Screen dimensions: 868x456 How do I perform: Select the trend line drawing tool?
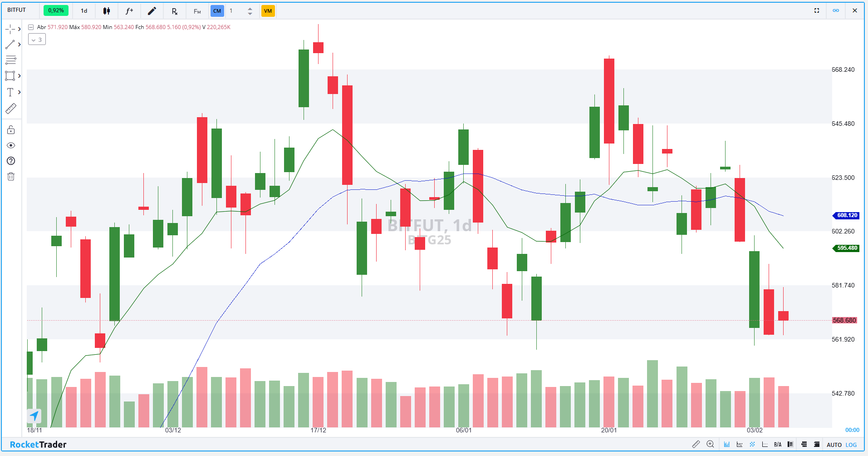coord(10,45)
